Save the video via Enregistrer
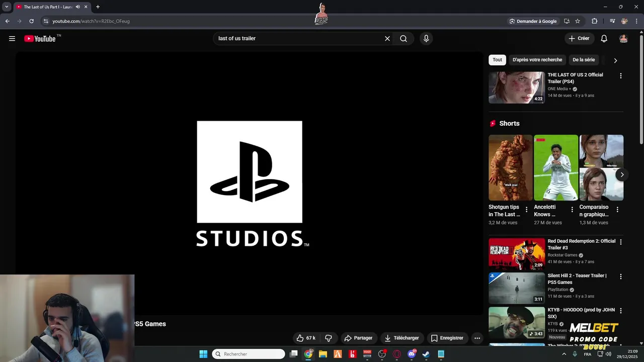The image size is (644, 362). click(447, 338)
